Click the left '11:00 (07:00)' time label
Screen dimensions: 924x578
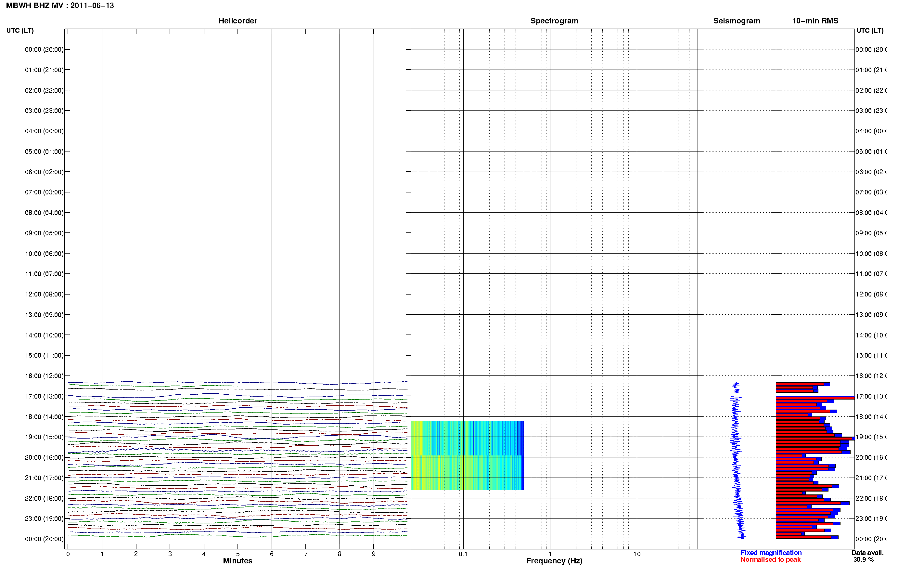(44, 274)
